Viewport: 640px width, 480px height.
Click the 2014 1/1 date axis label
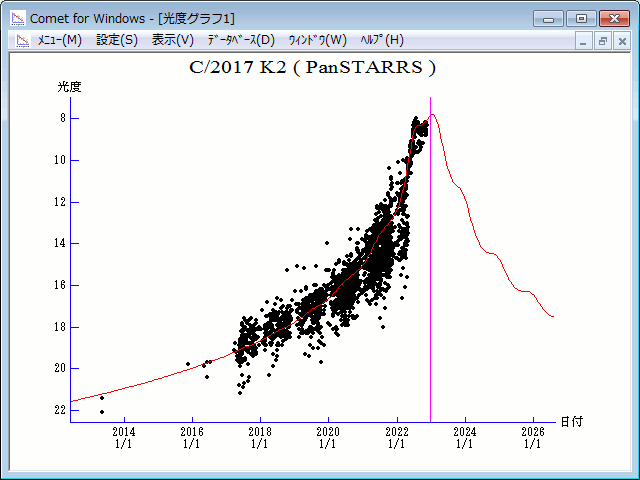point(124,437)
